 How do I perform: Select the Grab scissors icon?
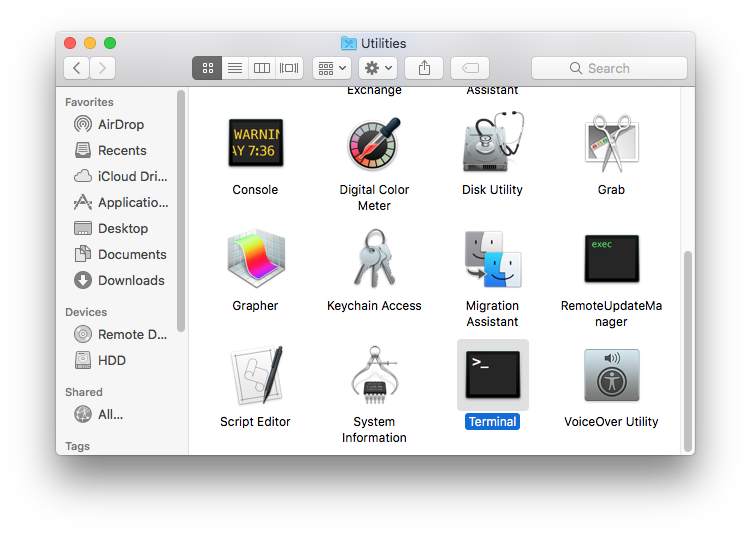611,144
